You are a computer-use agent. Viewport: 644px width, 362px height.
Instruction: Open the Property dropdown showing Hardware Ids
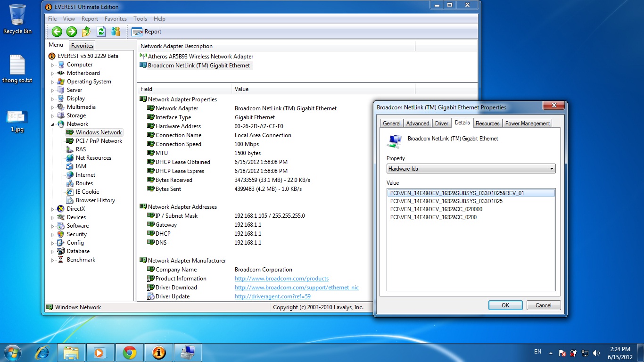point(471,169)
